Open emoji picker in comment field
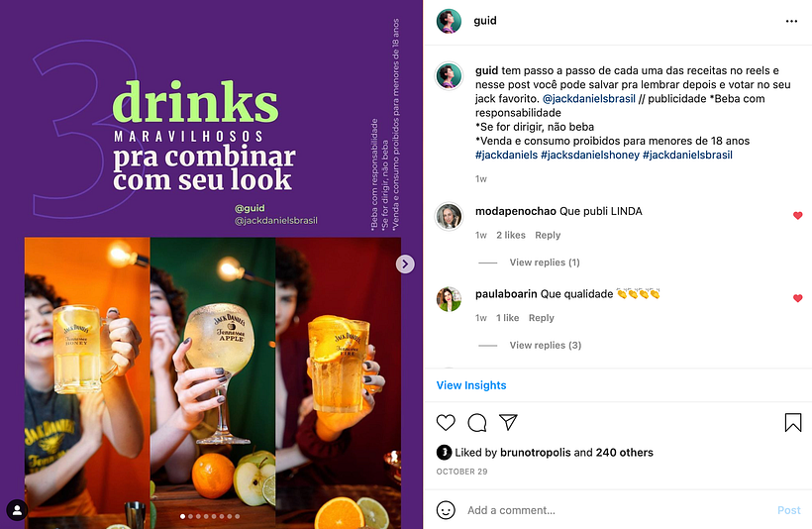812x529 pixels. tap(446, 510)
